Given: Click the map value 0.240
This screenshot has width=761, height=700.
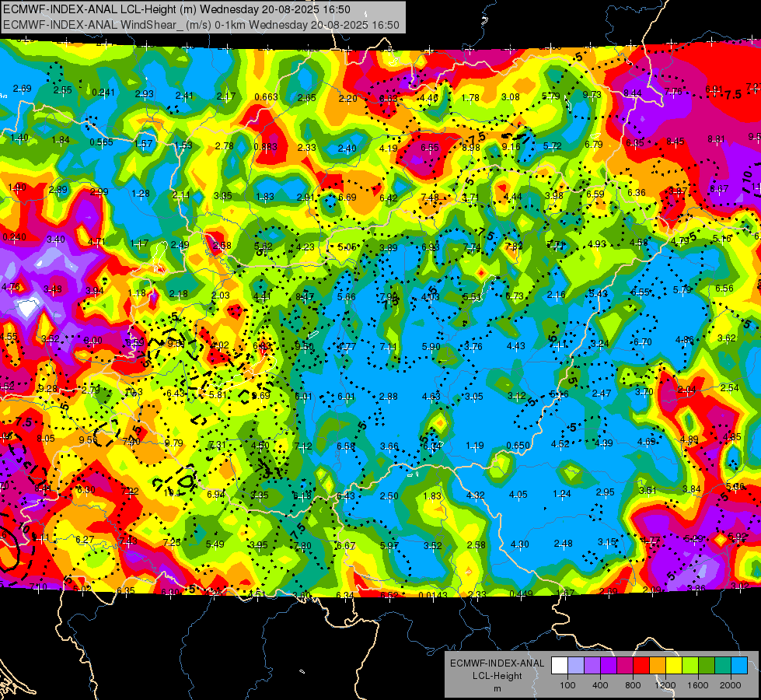Looking at the screenshot, I should point(15,237).
